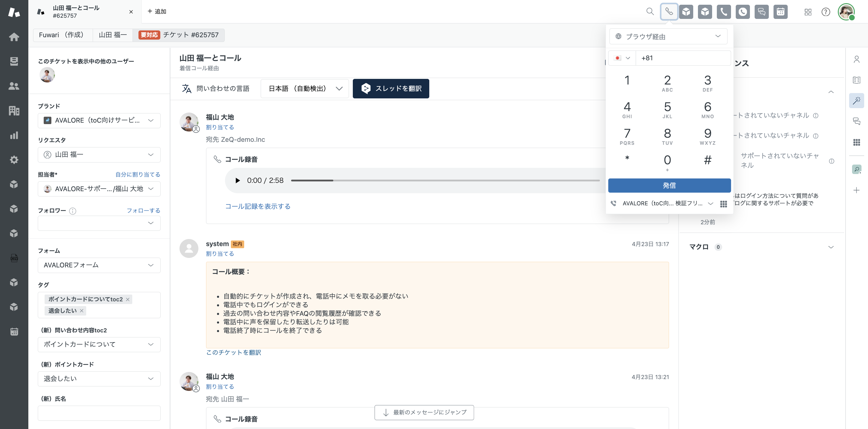Click the call recording progress bar

click(x=445, y=181)
